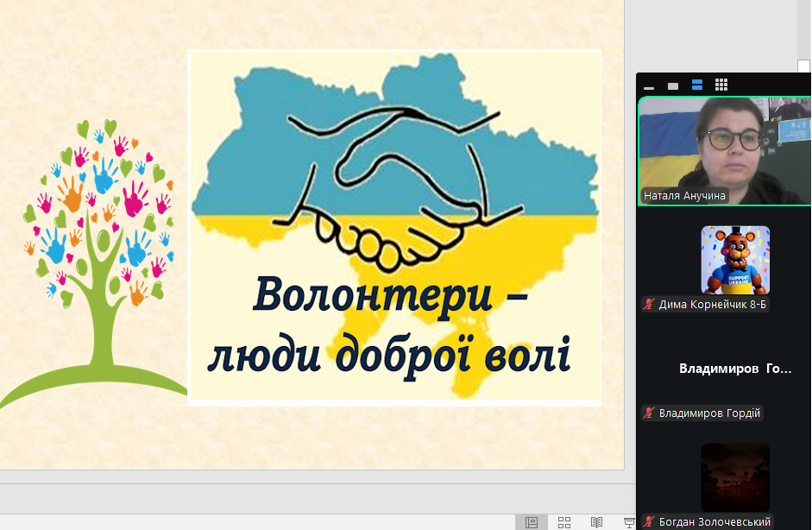
Task: Open PowerPoint Slide Sorter view
Action: click(x=563, y=522)
